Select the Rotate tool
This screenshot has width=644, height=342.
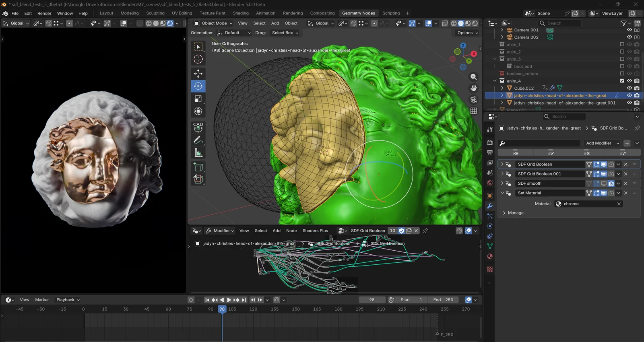click(198, 86)
